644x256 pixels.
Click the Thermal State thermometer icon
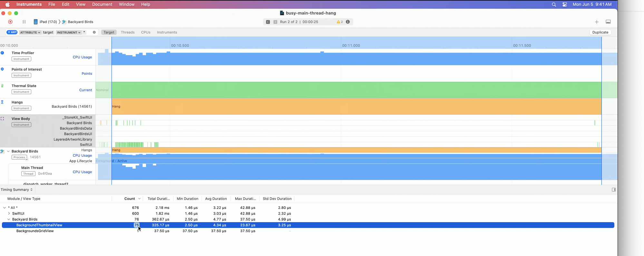[2, 86]
